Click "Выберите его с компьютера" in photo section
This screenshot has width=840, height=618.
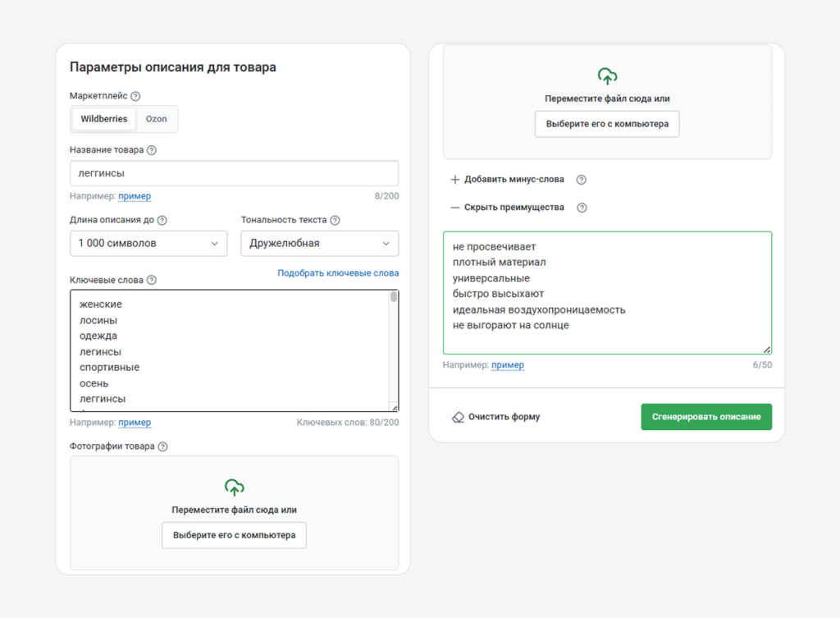(234, 535)
